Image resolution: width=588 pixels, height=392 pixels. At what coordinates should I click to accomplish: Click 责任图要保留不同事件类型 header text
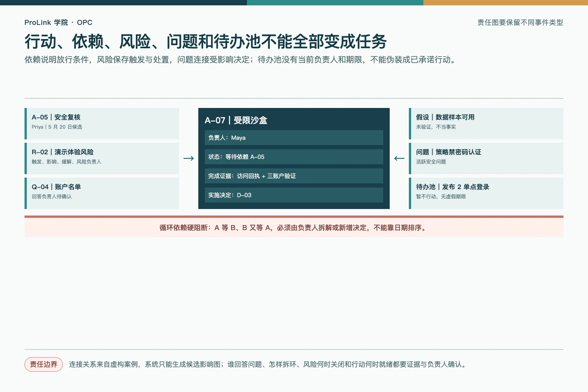[520, 23]
